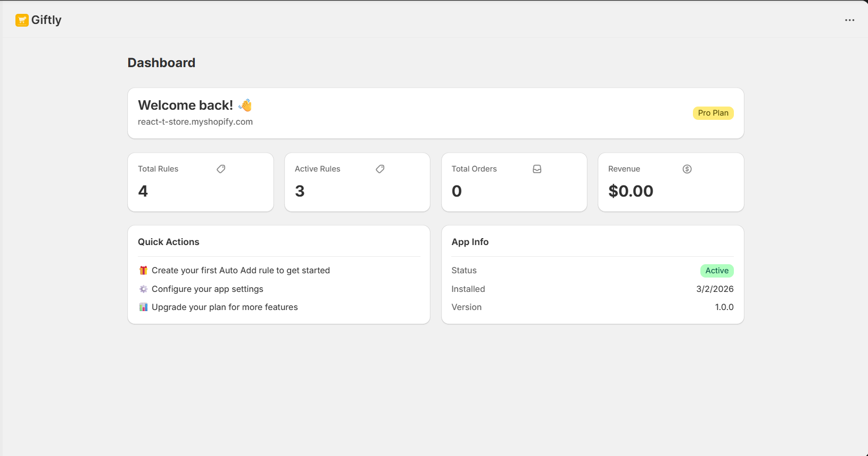Click the bar chart icon beside Upgrade
This screenshot has height=456, width=868.
pyautogui.click(x=143, y=307)
